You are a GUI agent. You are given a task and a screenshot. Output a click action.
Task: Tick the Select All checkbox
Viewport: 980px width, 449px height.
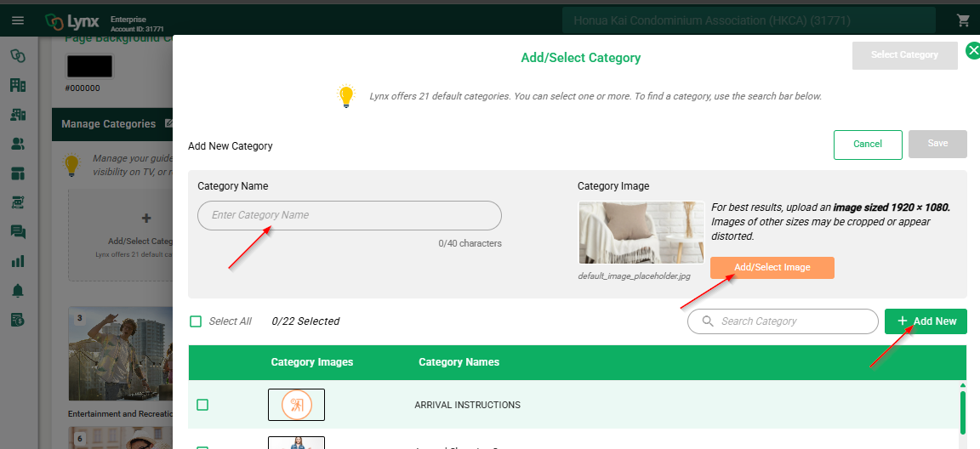point(196,321)
